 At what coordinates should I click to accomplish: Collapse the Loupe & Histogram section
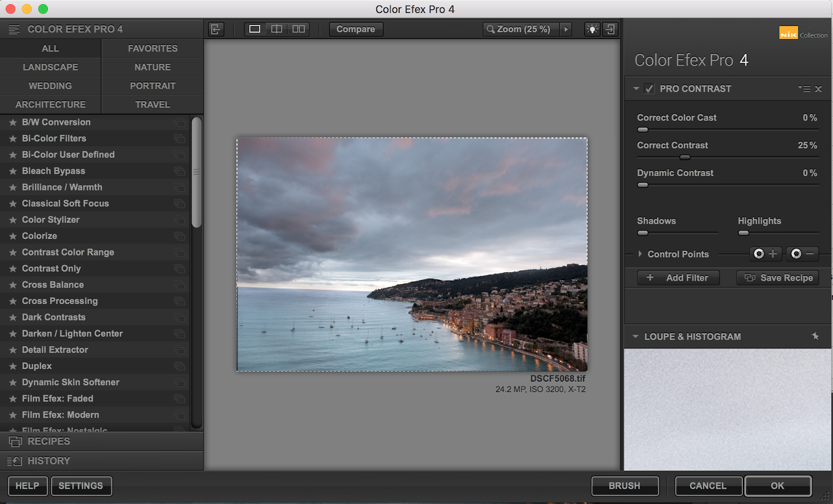click(x=635, y=336)
